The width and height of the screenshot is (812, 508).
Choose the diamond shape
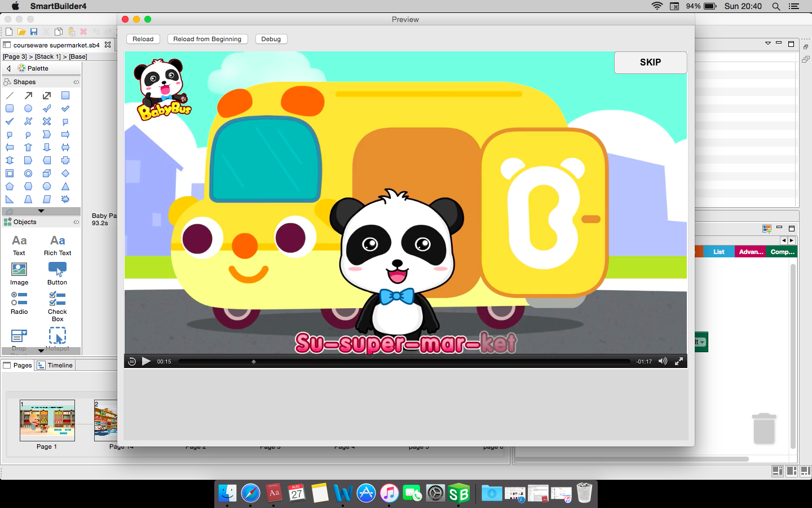tap(65, 173)
